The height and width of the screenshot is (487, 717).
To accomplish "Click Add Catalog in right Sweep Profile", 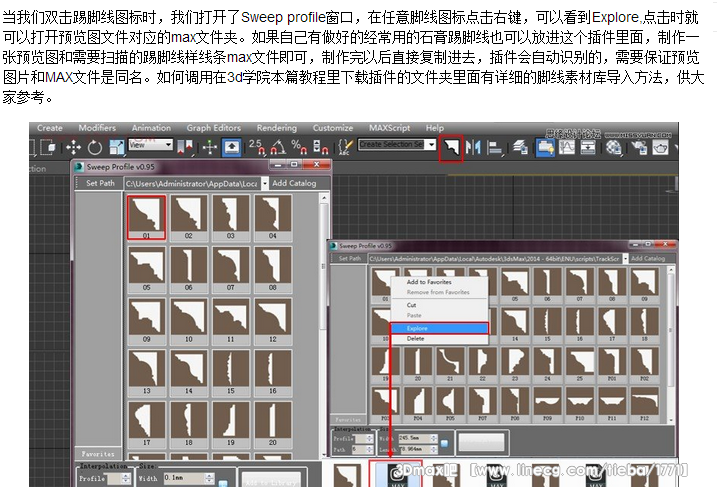I will coord(647,259).
